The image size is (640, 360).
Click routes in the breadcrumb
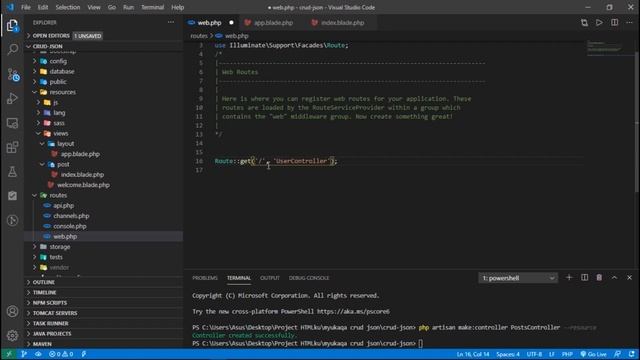click(199, 36)
